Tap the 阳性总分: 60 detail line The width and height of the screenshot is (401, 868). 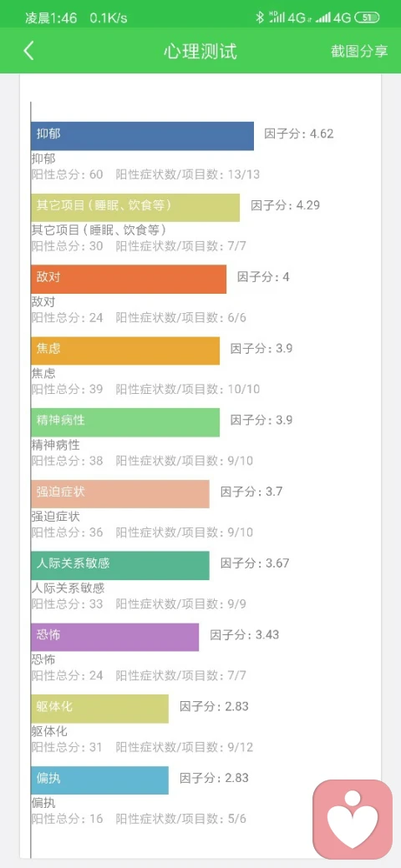click(67, 175)
